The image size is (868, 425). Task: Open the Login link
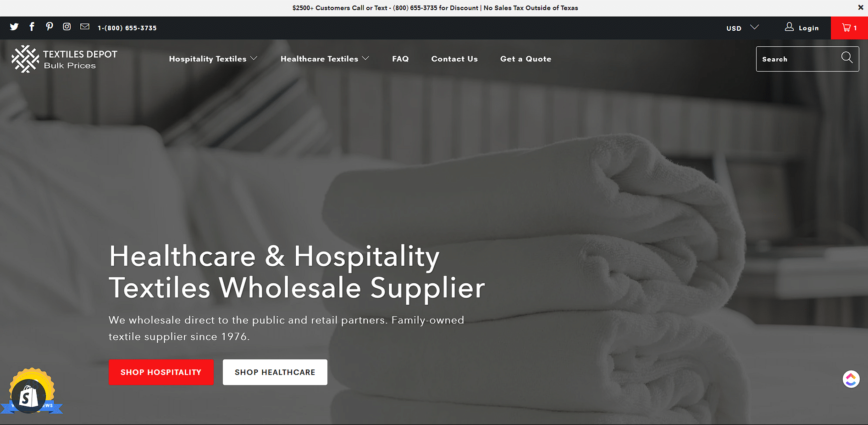pyautogui.click(x=802, y=28)
